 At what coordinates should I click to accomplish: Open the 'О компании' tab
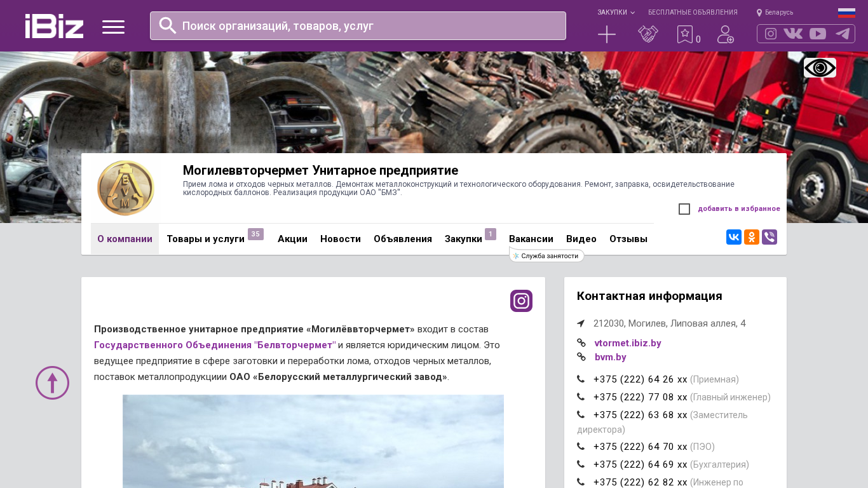125,239
